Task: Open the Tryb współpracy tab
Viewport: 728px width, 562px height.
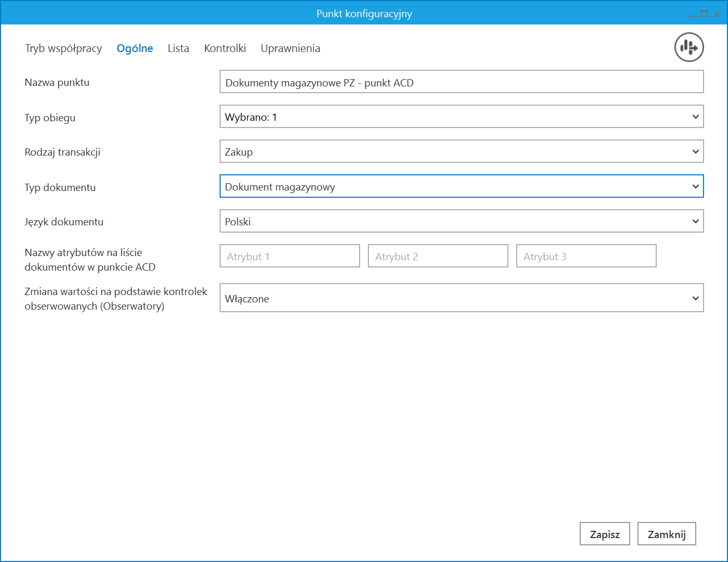Action: (63, 48)
